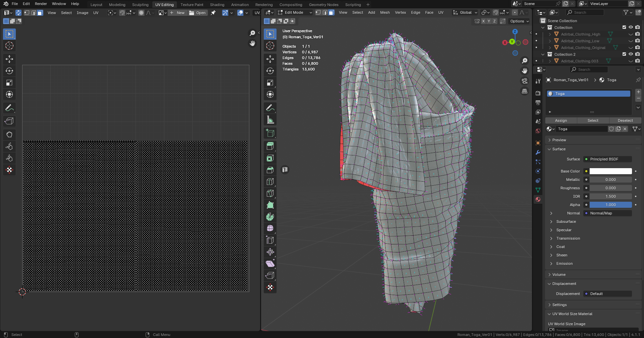Toggle X axis mirror in viewport header
Screen dimensions: 644x338
click(x=483, y=21)
